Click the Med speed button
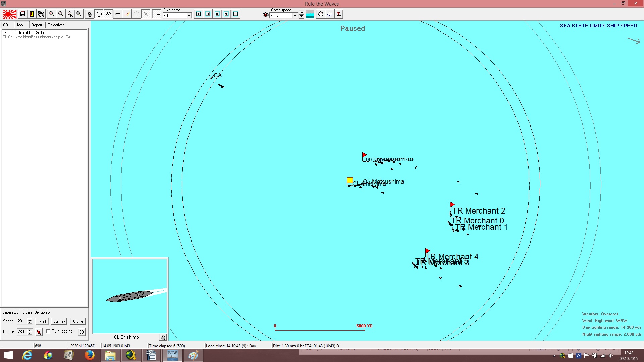Viewport: 644px width, 362px height. click(42, 321)
